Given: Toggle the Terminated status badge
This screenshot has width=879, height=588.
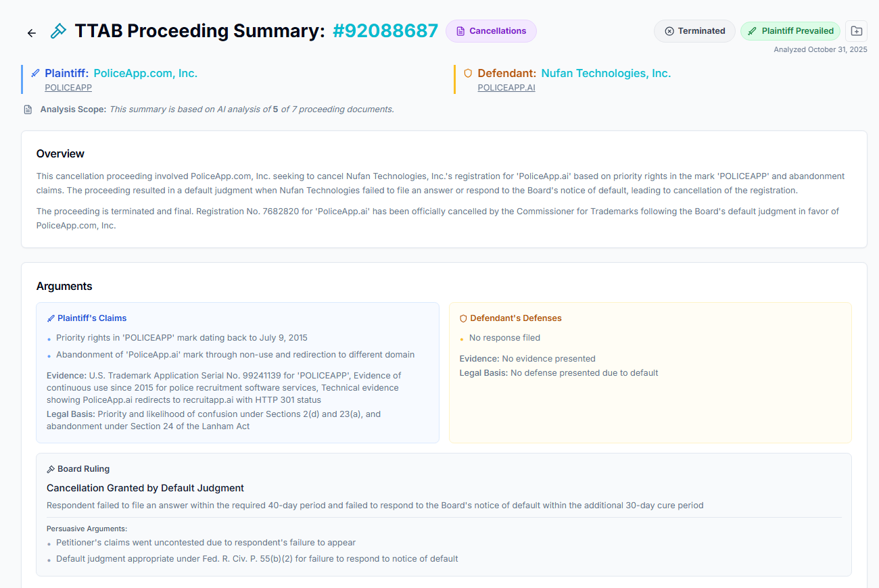Looking at the screenshot, I should pyautogui.click(x=694, y=30).
